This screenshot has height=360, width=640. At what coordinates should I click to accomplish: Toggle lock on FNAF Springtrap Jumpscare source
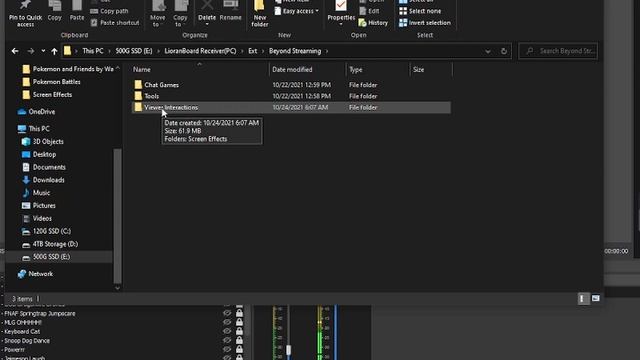pyautogui.click(x=240, y=313)
